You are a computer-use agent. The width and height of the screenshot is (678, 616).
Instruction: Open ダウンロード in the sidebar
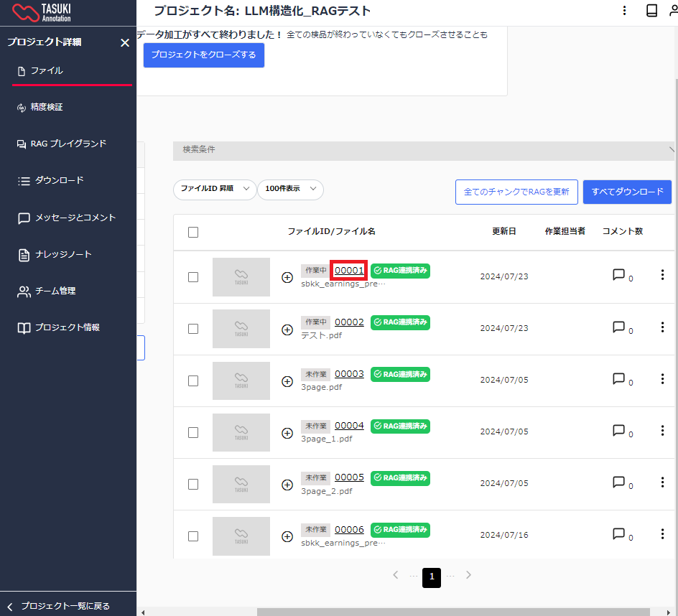tap(50, 180)
